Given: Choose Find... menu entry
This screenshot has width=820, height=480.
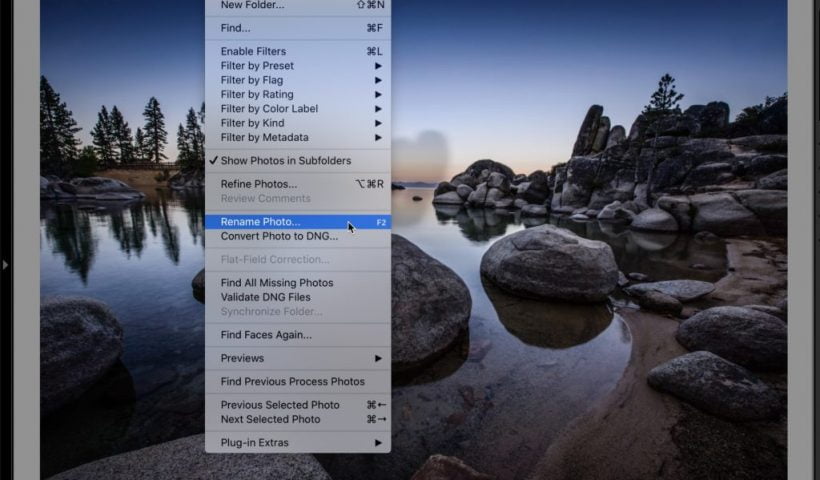Looking at the screenshot, I should click(236, 28).
